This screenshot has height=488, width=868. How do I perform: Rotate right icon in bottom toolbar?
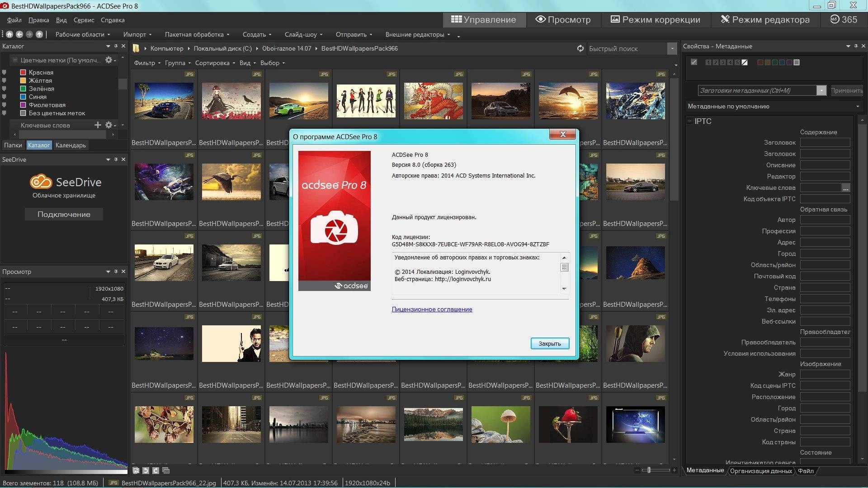[156, 470]
